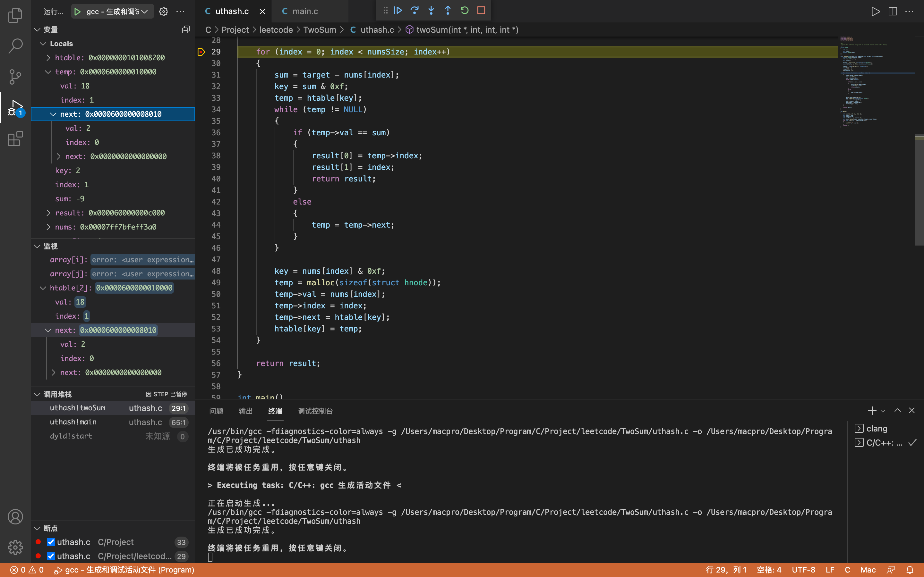The width and height of the screenshot is (924, 577).
Task: Click the debug Continue button
Action: point(398,11)
